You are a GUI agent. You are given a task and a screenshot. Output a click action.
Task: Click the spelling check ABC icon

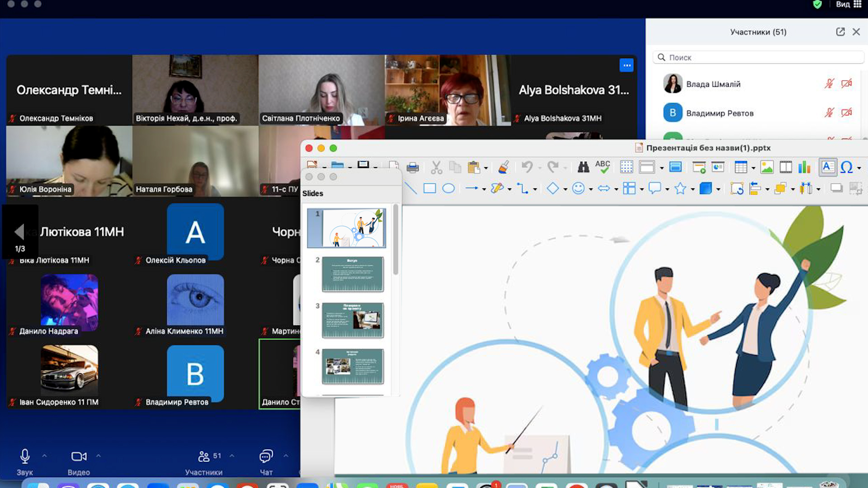(603, 167)
